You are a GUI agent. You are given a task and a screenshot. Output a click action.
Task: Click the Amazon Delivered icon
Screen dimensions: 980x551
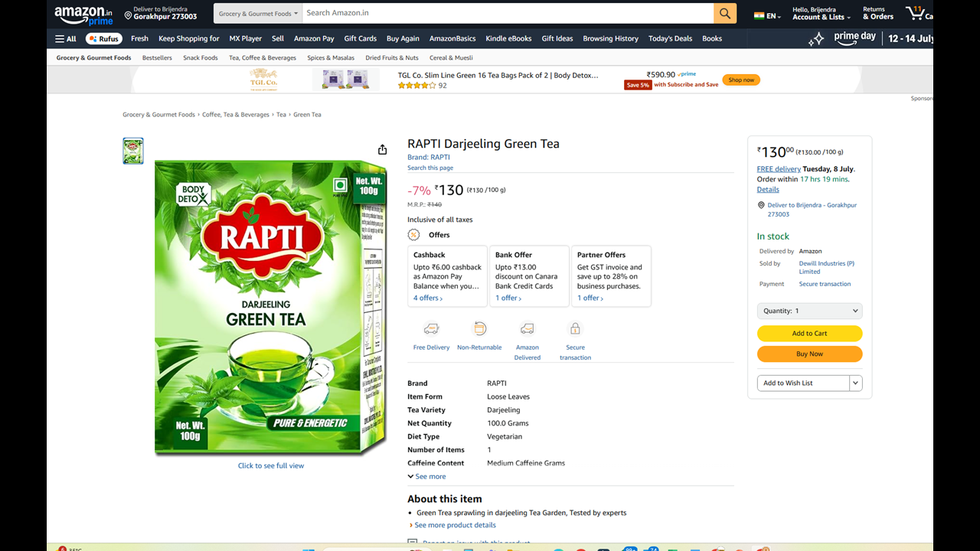pos(527,328)
